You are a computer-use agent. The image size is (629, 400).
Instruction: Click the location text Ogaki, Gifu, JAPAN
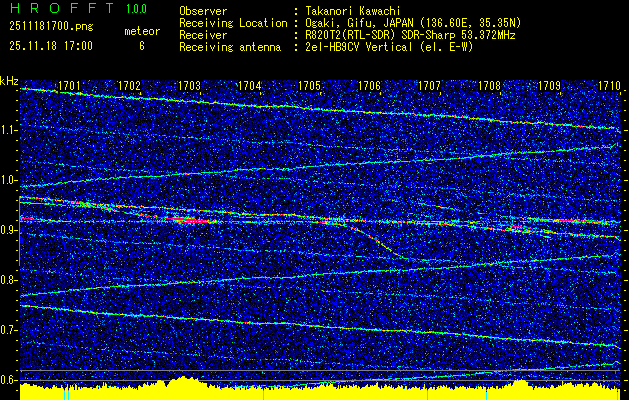point(360,23)
